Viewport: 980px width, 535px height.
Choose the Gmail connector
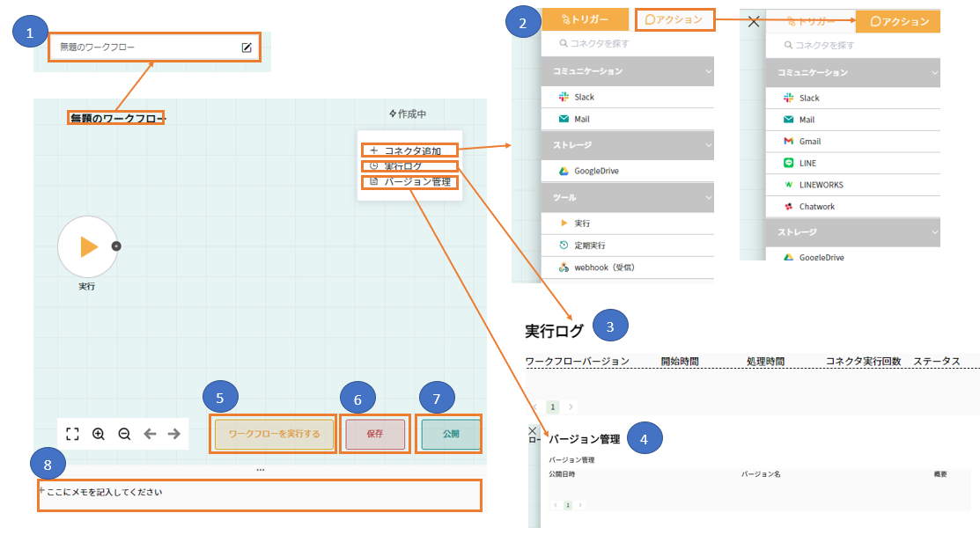(811, 141)
